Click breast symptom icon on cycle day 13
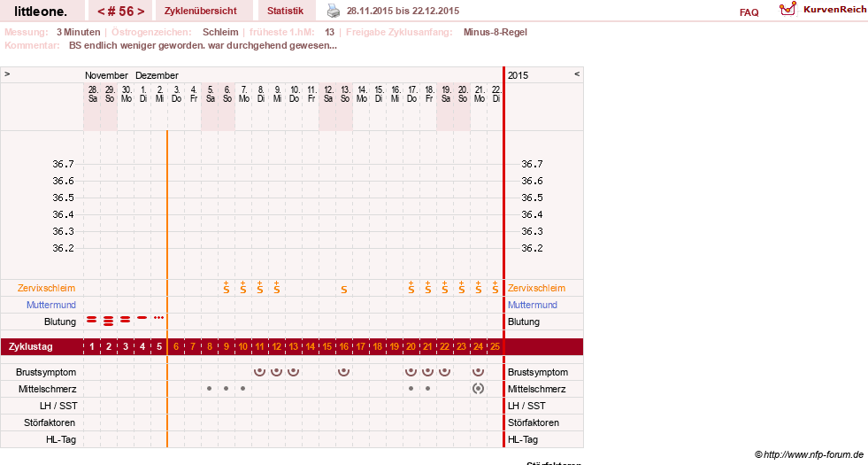Screen dimensions: 868x465 294,372
